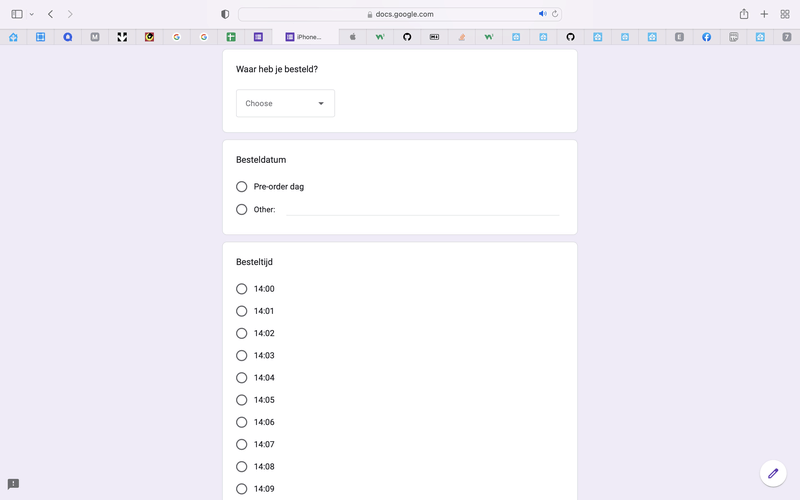800x500 pixels.
Task: Select the Pre-order dag option
Action: coord(242,187)
